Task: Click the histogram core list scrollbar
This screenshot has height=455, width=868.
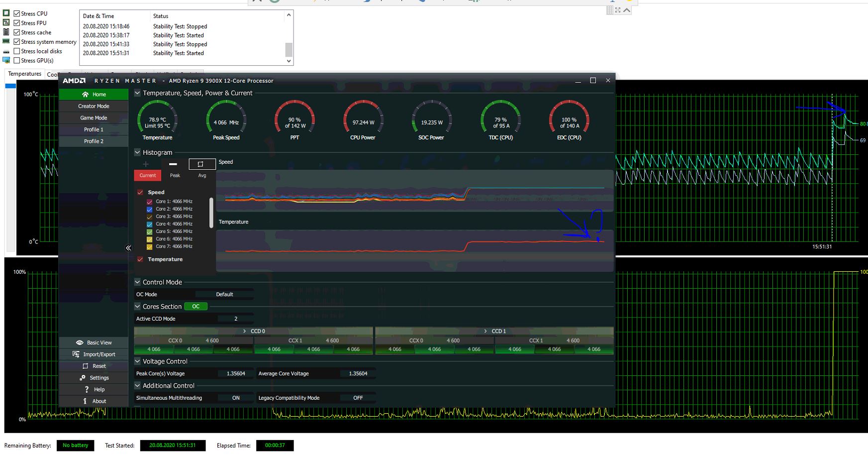Action: point(211,213)
